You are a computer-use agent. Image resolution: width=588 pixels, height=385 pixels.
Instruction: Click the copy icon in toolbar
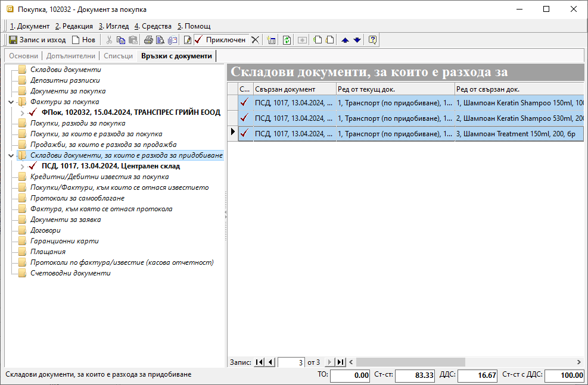(x=121, y=40)
